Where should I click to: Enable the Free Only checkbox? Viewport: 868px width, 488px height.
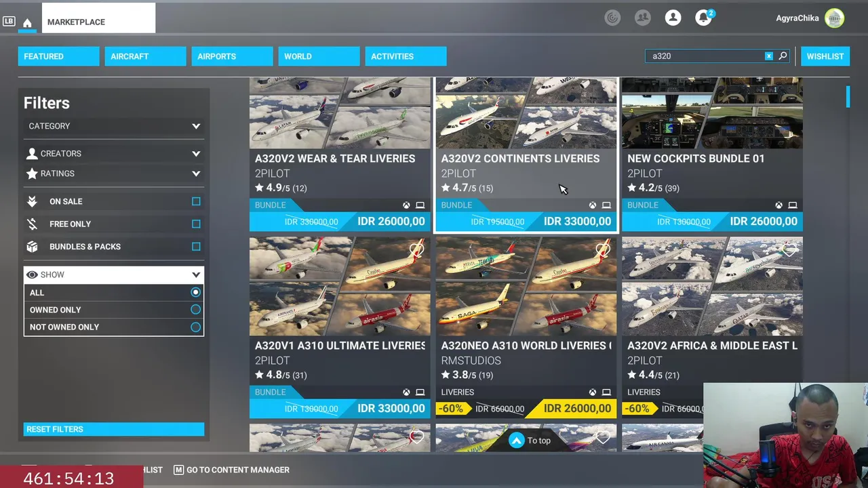pyautogui.click(x=196, y=224)
